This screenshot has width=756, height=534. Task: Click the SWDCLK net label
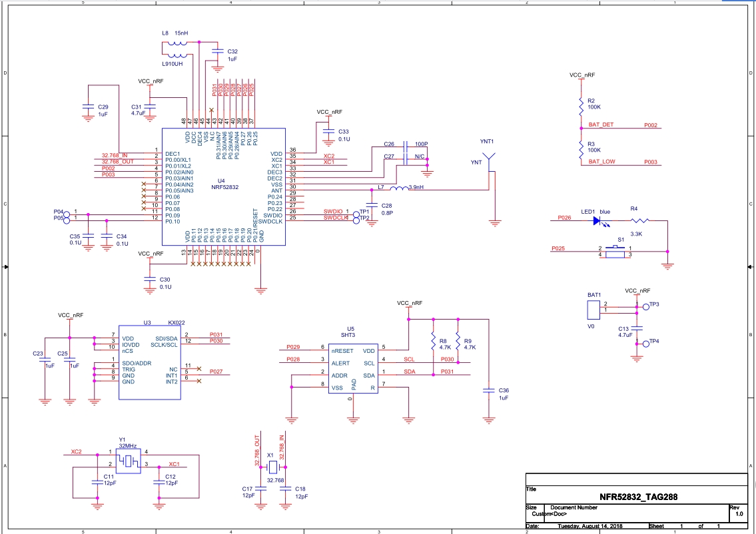pos(336,218)
